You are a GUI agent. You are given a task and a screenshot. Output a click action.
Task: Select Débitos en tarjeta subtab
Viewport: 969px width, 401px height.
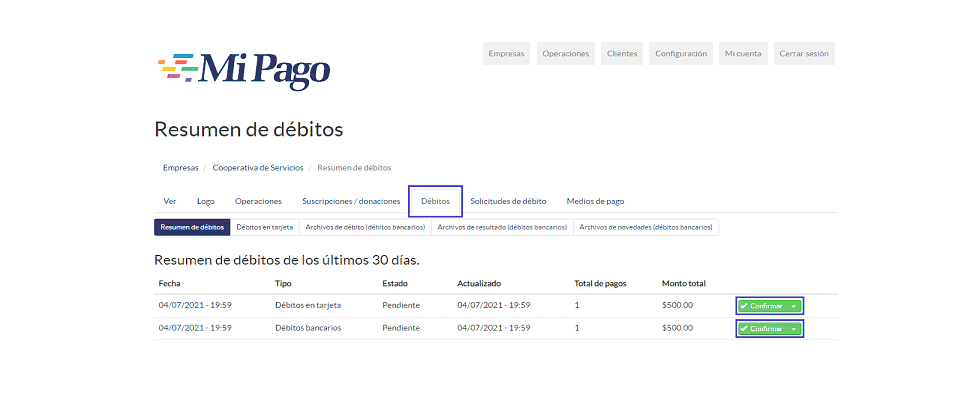click(x=264, y=227)
